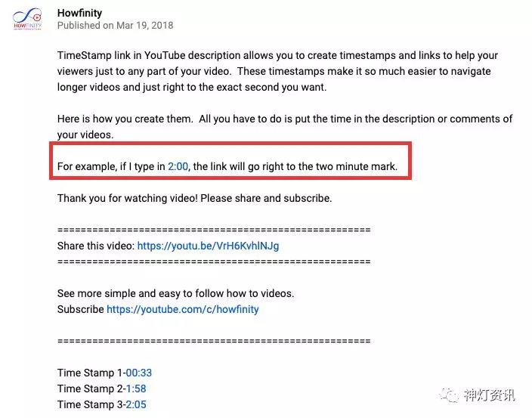
Task: Select the published date Mar 19, 2018
Action: click(145, 26)
